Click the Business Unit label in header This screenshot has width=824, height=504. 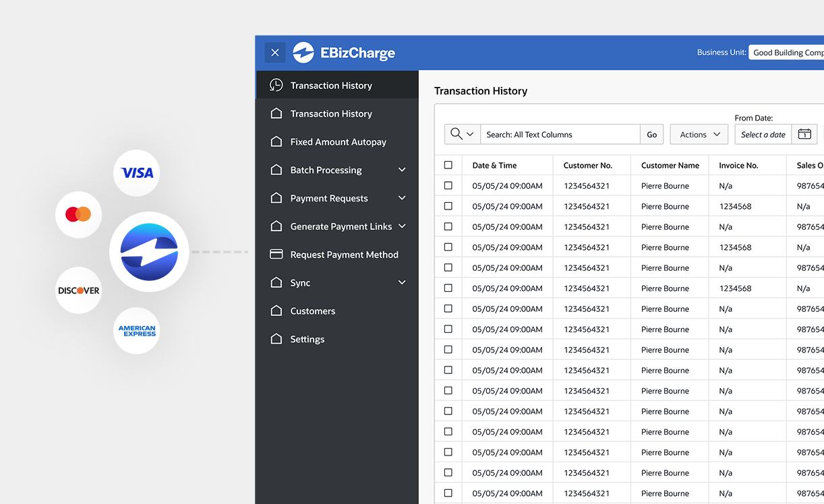(x=722, y=53)
